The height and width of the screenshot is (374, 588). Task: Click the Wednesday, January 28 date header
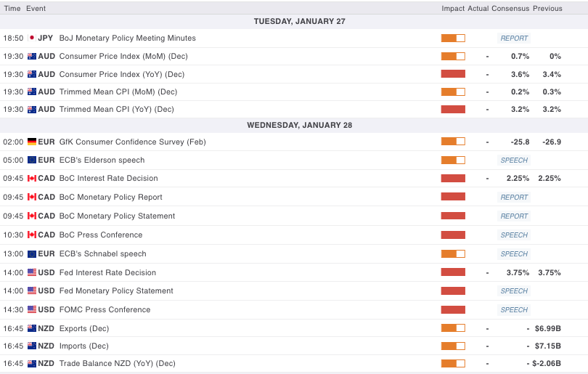(299, 125)
